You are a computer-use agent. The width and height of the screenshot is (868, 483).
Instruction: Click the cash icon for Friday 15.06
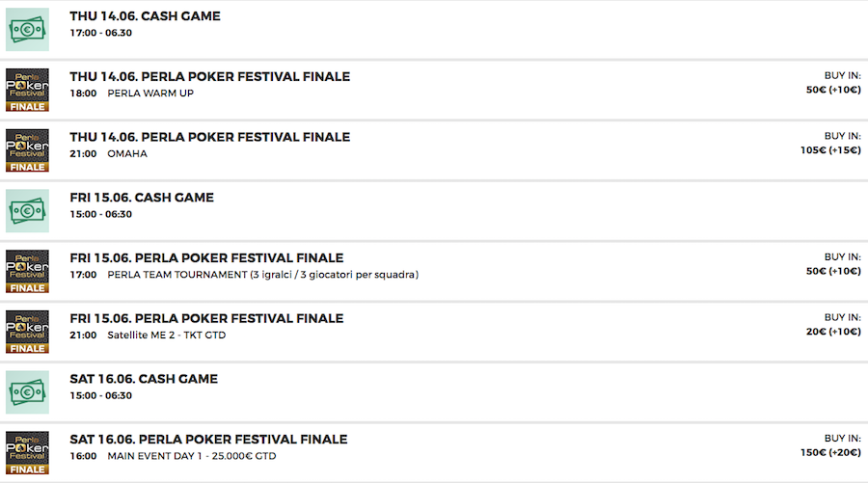[27, 211]
